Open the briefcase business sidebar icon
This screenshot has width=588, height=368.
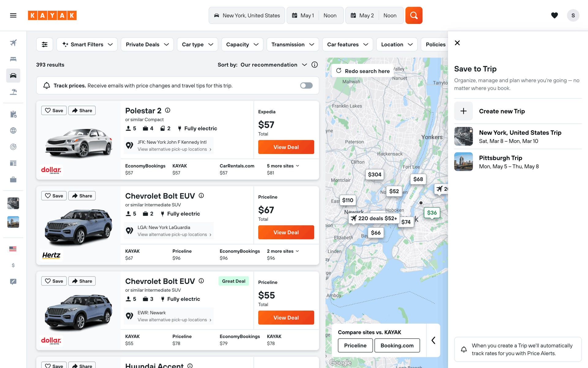tap(13, 180)
